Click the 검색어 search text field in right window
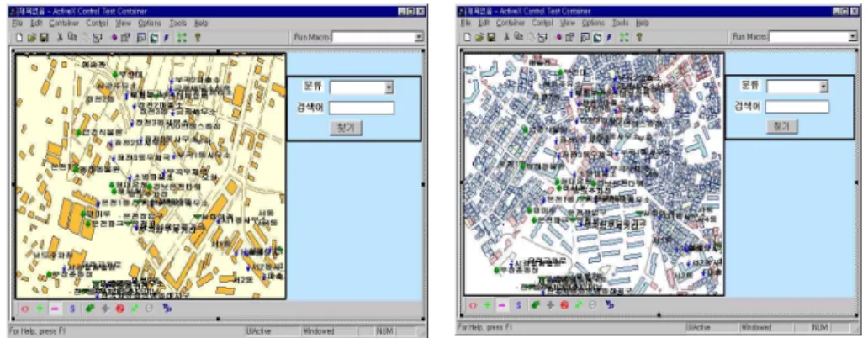Image resolution: width=868 pixels, height=338 pixels. pos(797,107)
